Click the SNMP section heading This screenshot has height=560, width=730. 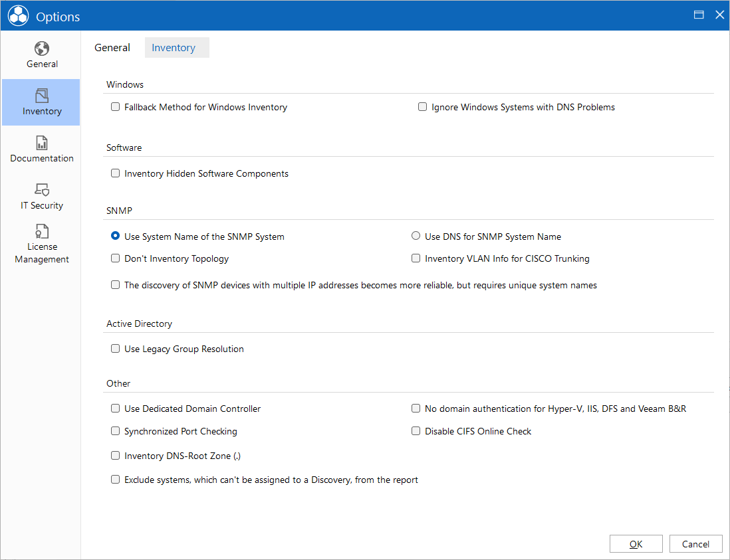119,211
